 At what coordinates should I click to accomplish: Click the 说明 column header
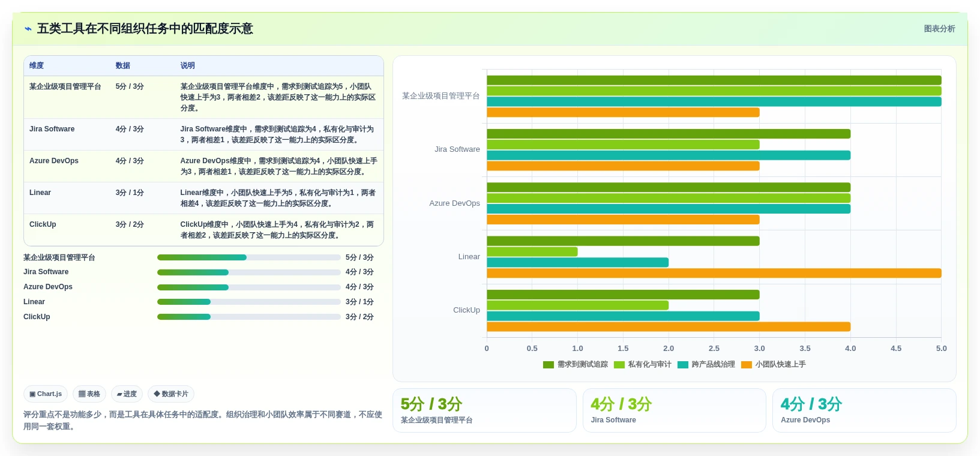tap(188, 65)
